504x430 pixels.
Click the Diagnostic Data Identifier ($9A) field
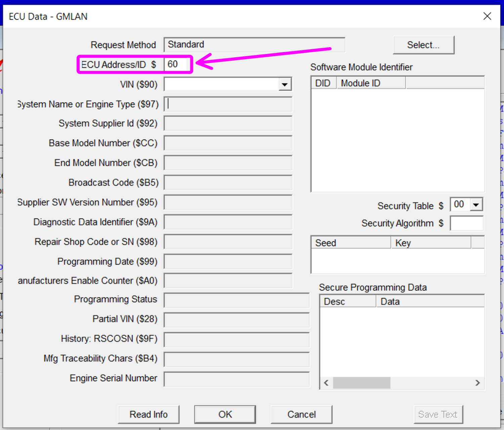click(228, 222)
